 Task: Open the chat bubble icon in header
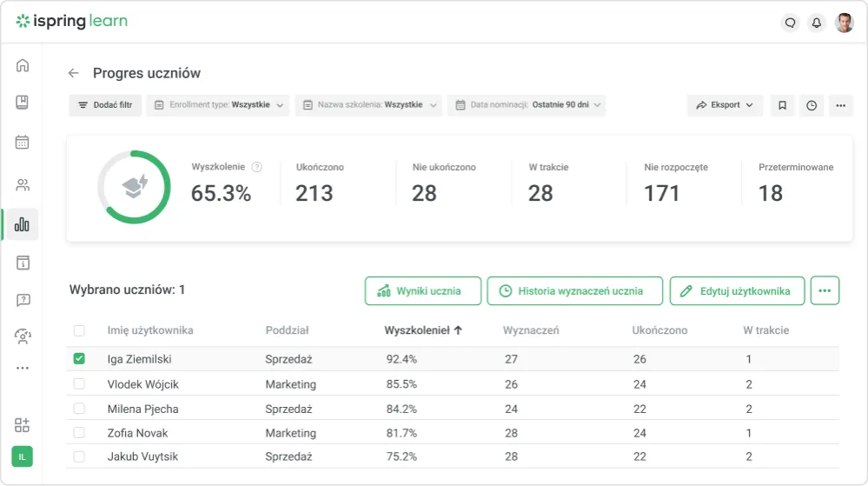point(790,23)
